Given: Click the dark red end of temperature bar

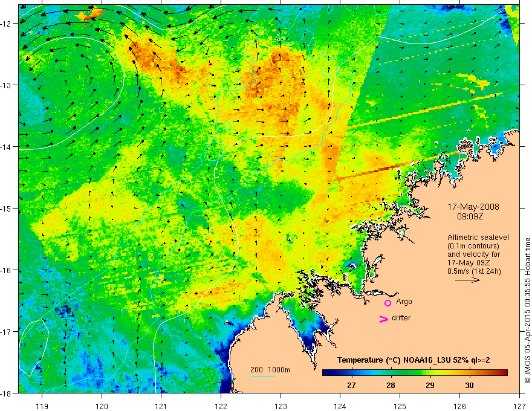Looking at the screenshot, I should (505, 372).
